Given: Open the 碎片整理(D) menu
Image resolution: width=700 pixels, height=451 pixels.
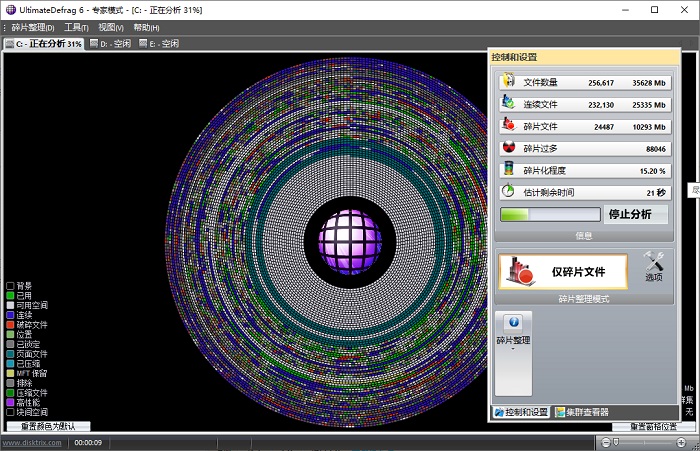Looking at the screenshot, I should coord(33,28).
